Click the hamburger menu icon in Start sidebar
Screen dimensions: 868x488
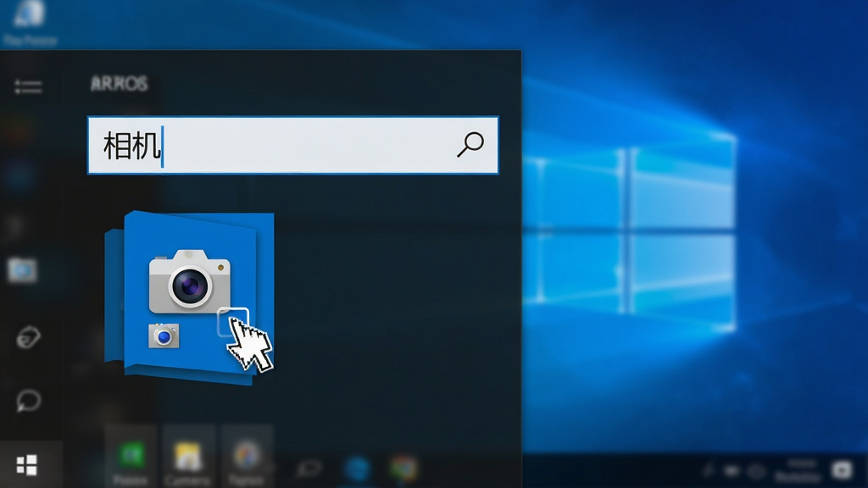(x=28, y=86)
